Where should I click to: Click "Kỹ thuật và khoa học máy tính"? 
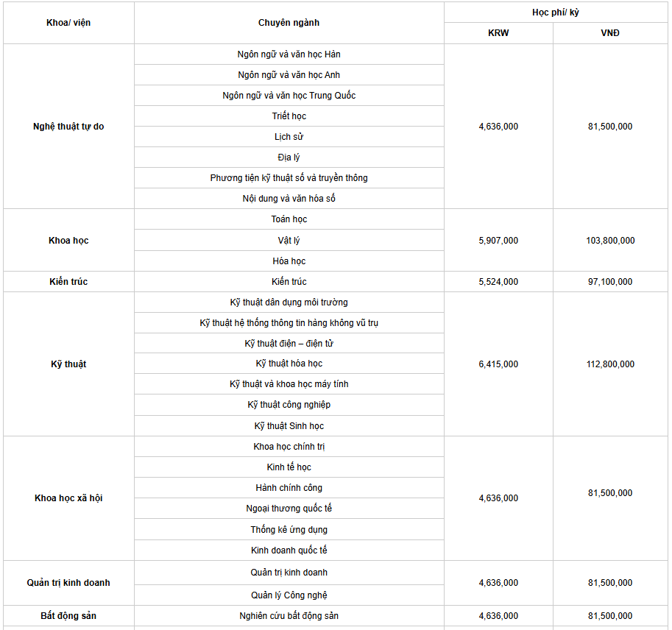click(289, 384)
